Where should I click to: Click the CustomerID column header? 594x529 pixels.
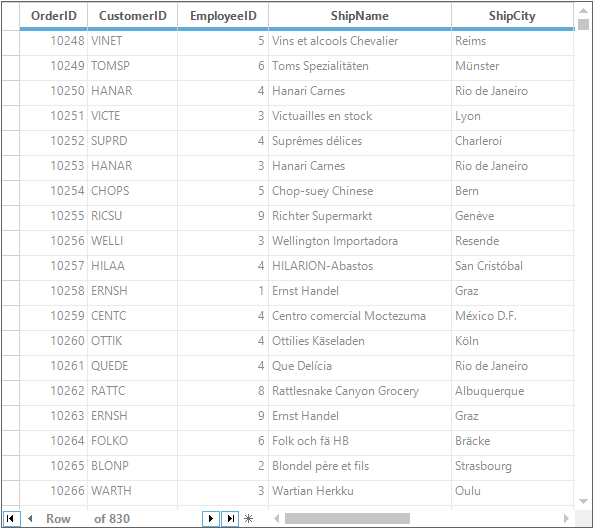[133, 16]
